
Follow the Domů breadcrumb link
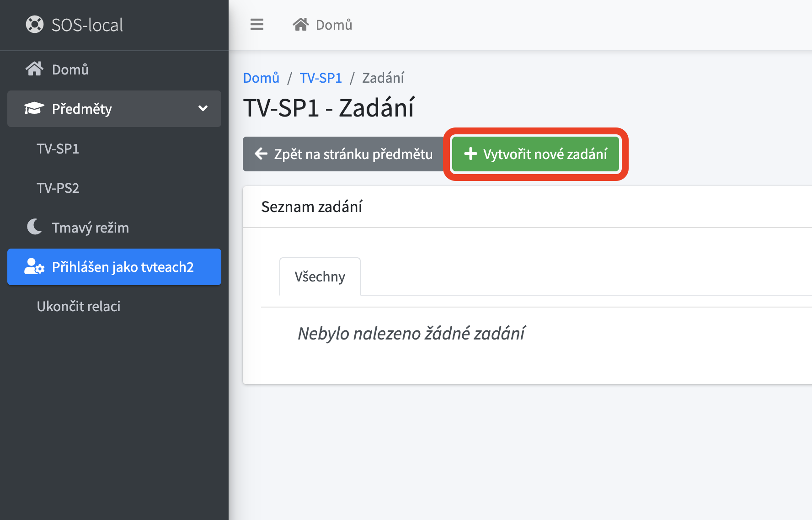pyautogui.click(x=261, y=78)
